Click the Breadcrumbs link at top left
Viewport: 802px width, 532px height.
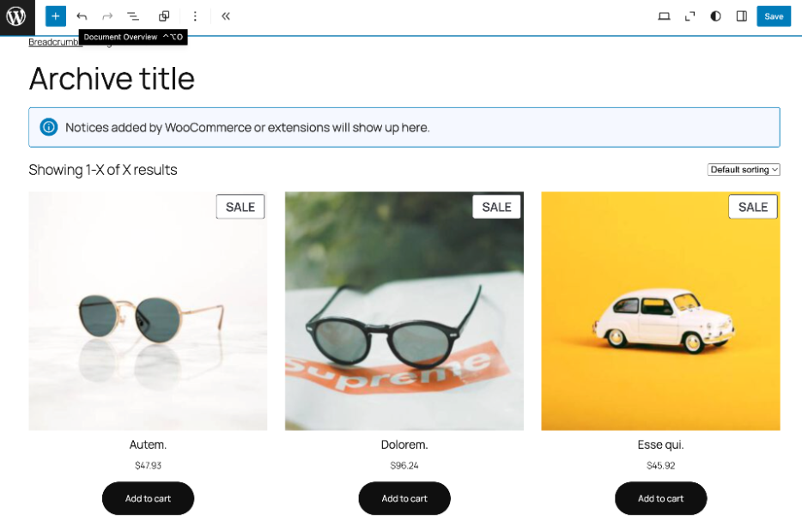53,41
